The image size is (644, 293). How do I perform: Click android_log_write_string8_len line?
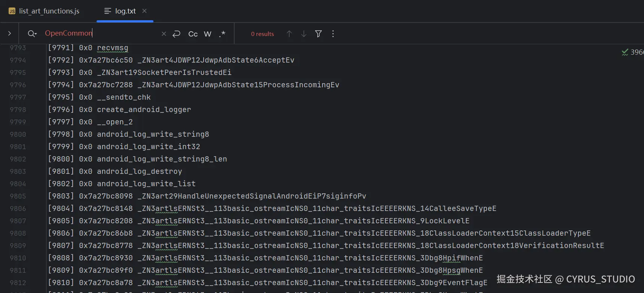coord(137,159)
